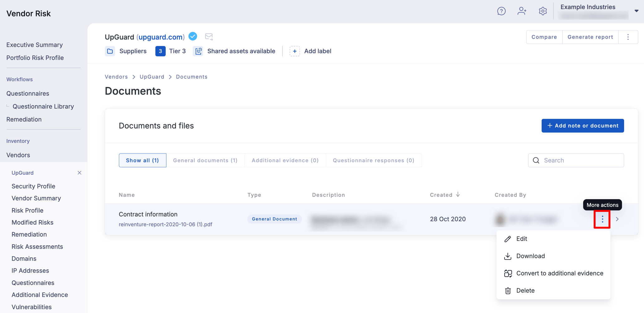Switch to General documents (1) tab
The width and height of the screenshot is (644, 313).
coord(205,160)
